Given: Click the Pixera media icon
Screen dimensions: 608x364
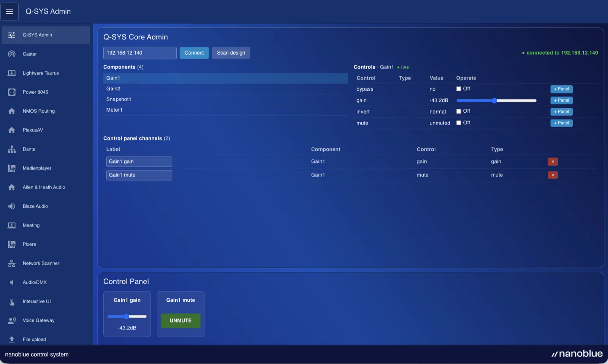Looking at the screenshot, I should click(12, 244).
